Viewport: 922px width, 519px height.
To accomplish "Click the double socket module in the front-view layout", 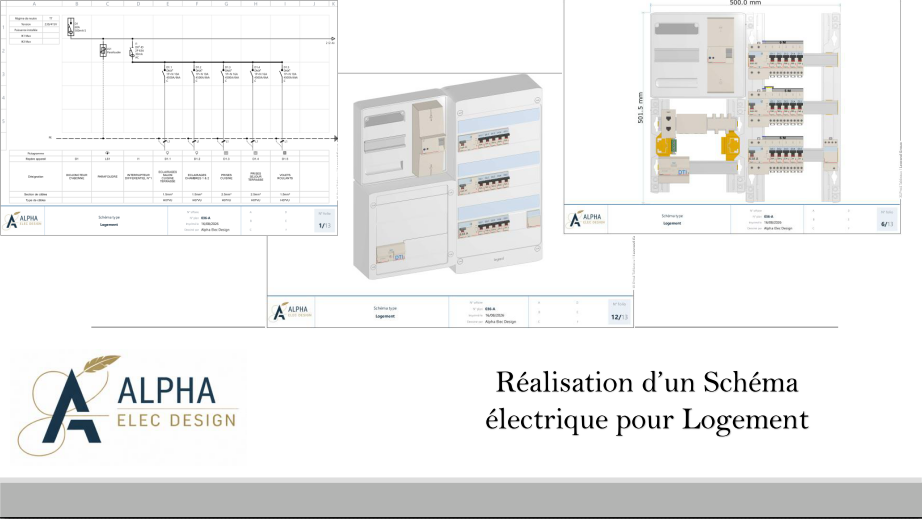I will 668,122.
